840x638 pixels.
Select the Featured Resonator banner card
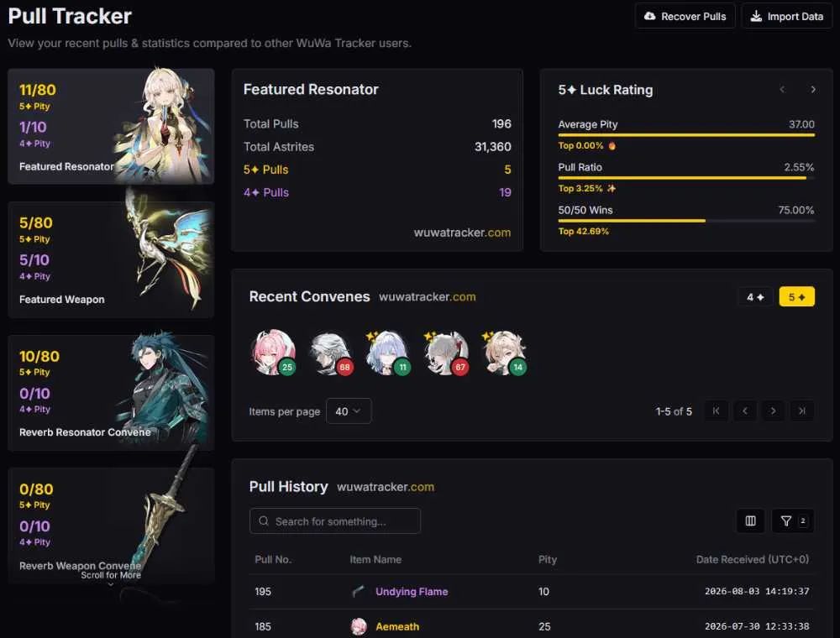(x=111, y=126)
